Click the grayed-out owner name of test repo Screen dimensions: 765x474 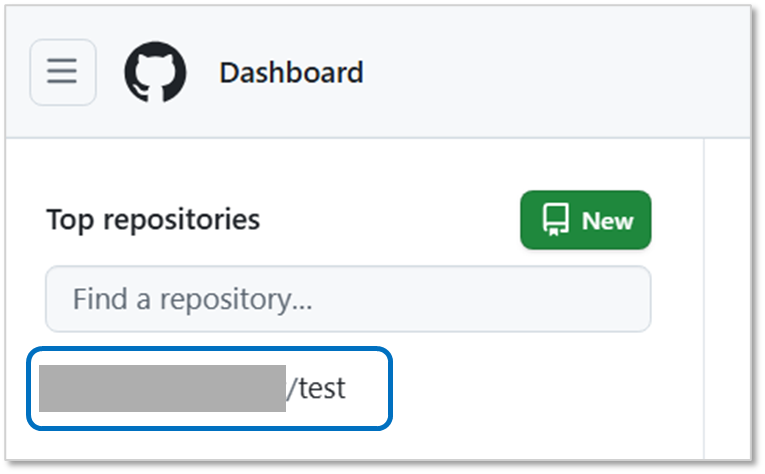pyautogui.click(x=162, y=388)
